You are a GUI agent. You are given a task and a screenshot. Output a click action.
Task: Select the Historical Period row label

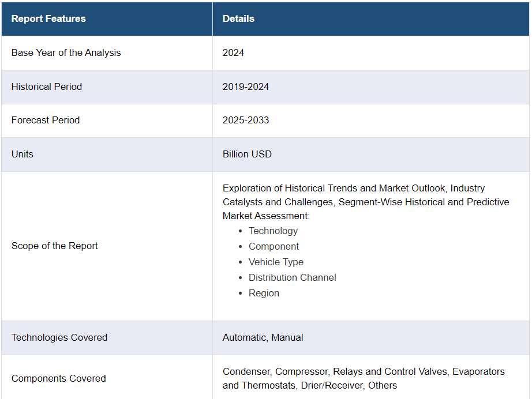point(47,87)
